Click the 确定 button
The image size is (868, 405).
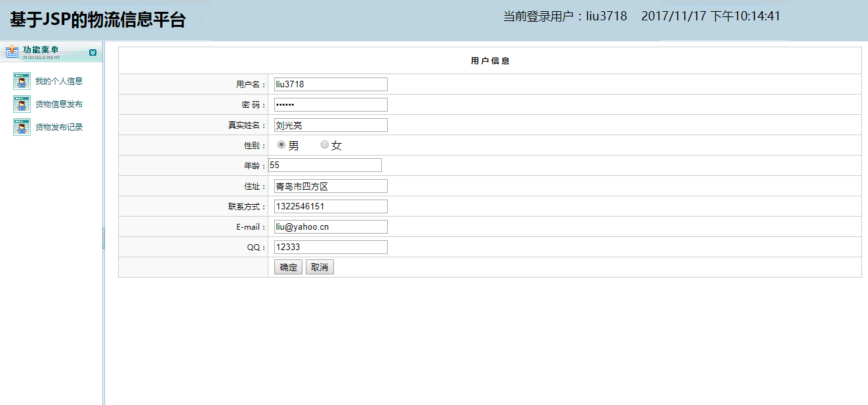point(288,267)
